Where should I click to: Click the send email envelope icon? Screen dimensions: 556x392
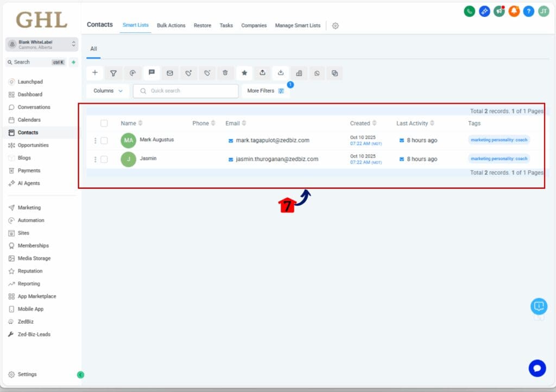[169, 73]
